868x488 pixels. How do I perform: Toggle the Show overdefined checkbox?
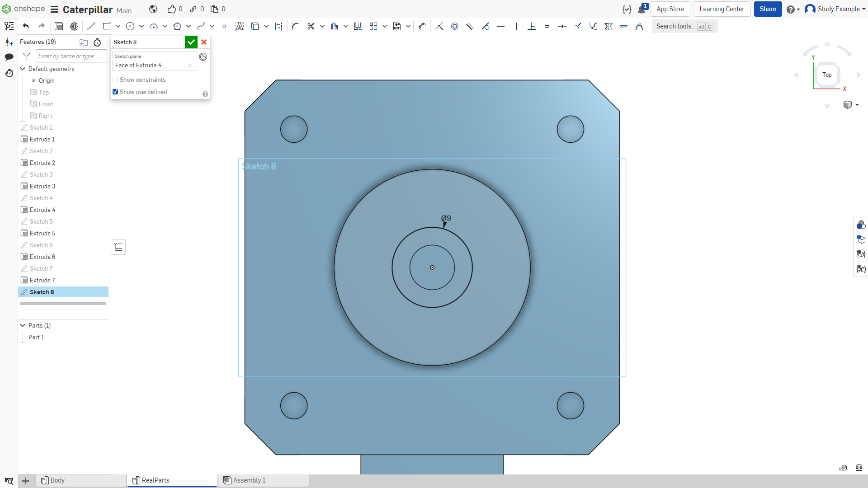(x=115, y=92)
